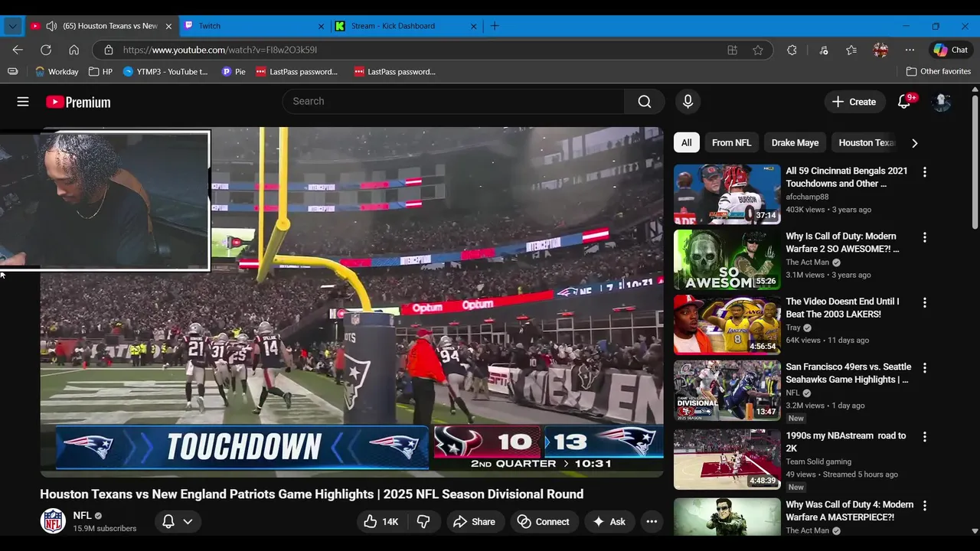The image size is (980, 551).
Task: Open Edge settings and more ellipsis
Action: (910, 50)
